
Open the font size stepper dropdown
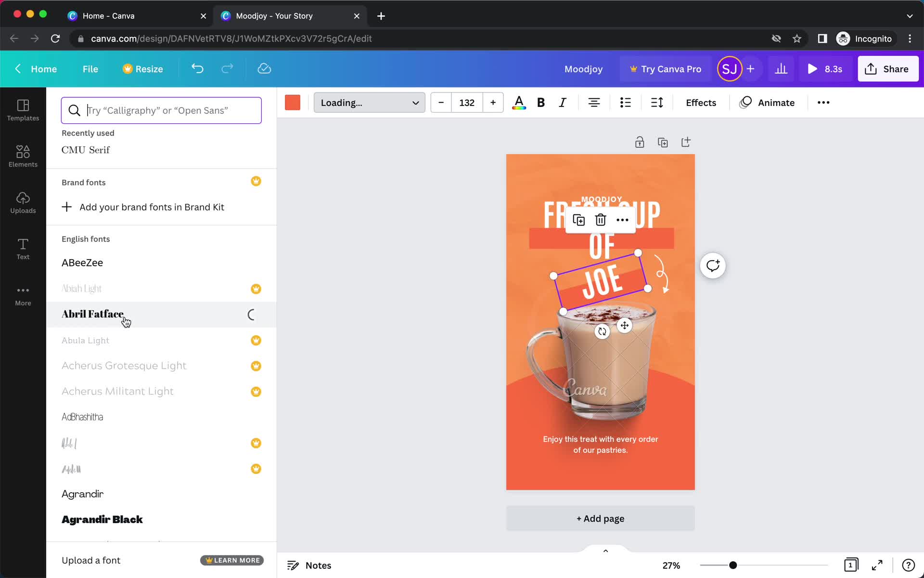click(466, 103)
